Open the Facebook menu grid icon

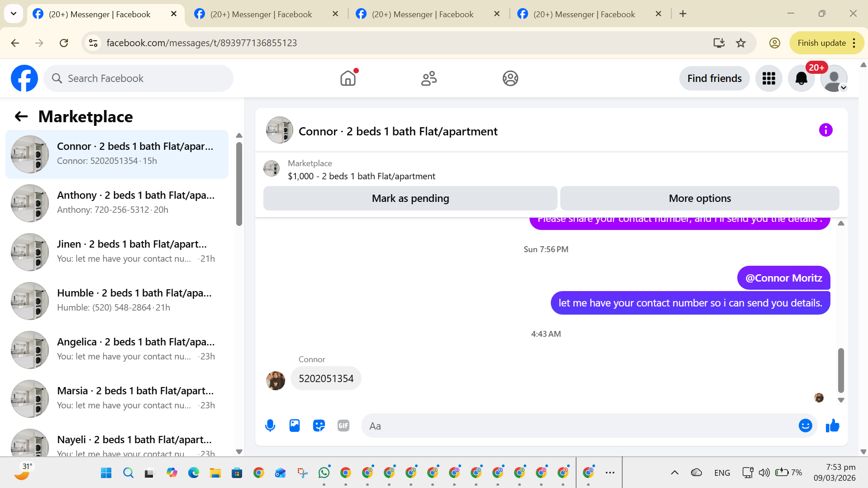(768, 78)
